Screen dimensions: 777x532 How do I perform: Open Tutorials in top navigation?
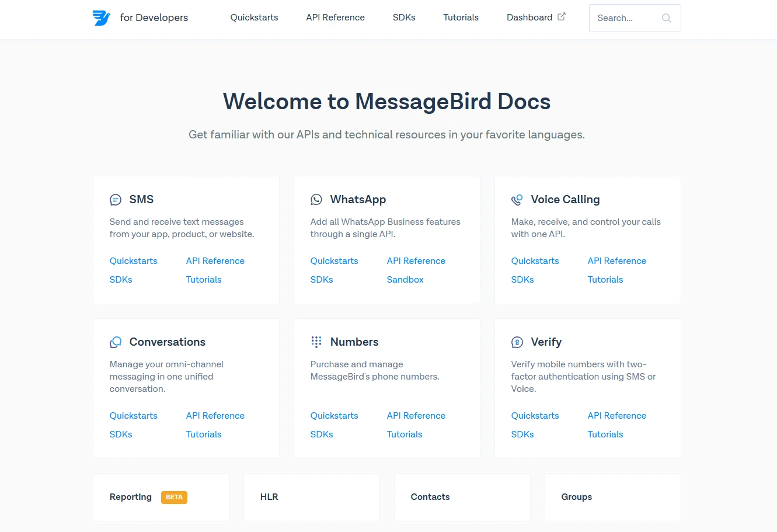point(461,18)
